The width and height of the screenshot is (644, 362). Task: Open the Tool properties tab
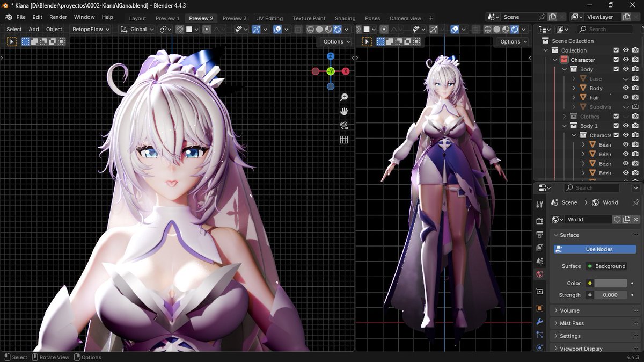[540, 204]
